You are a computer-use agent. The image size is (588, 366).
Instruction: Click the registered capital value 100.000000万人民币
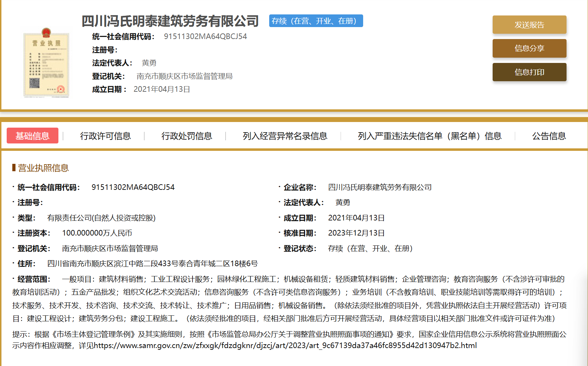(97, 233)
